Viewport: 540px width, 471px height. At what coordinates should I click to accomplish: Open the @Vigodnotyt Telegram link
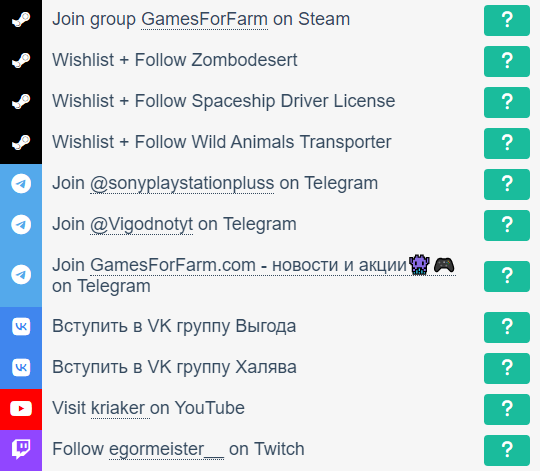[141, 224]
